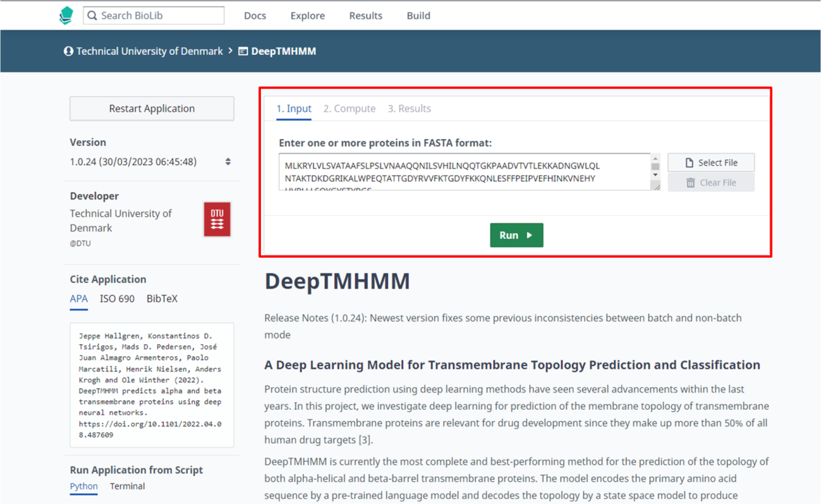
Task: Click the play arrow icon on Run
Action: click(530, 235)
